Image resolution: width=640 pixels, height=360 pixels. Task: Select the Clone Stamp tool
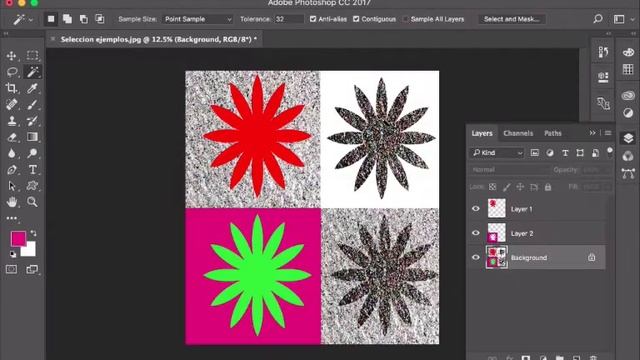11,120
